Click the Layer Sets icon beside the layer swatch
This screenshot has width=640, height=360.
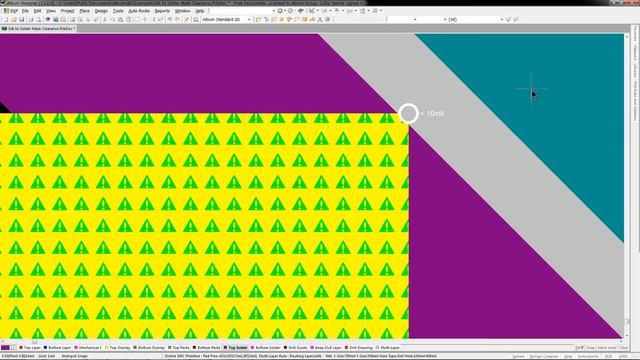pos(13,348)
